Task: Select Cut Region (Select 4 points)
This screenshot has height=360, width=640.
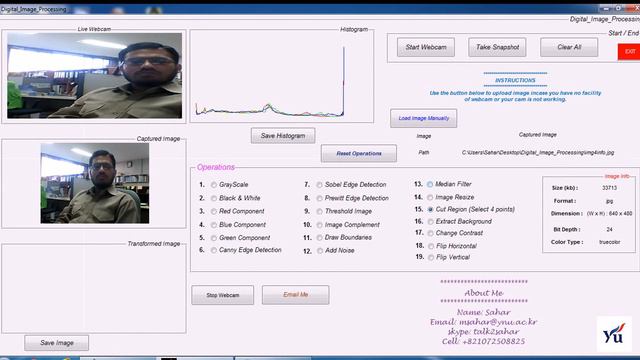Action: coord(430,209)
